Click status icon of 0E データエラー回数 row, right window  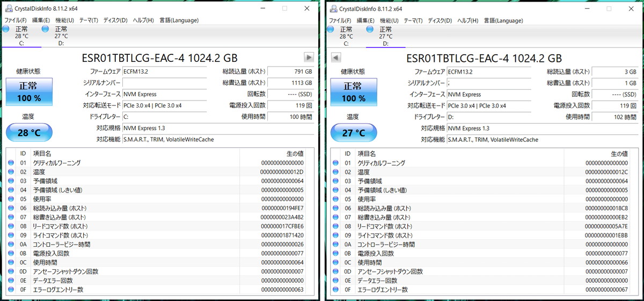(335, 281)
